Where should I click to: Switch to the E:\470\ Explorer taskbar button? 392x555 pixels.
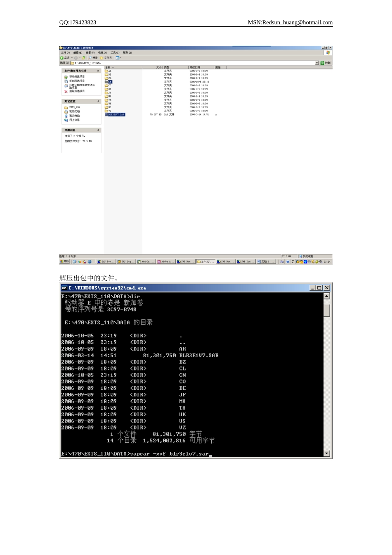[206, 261]
